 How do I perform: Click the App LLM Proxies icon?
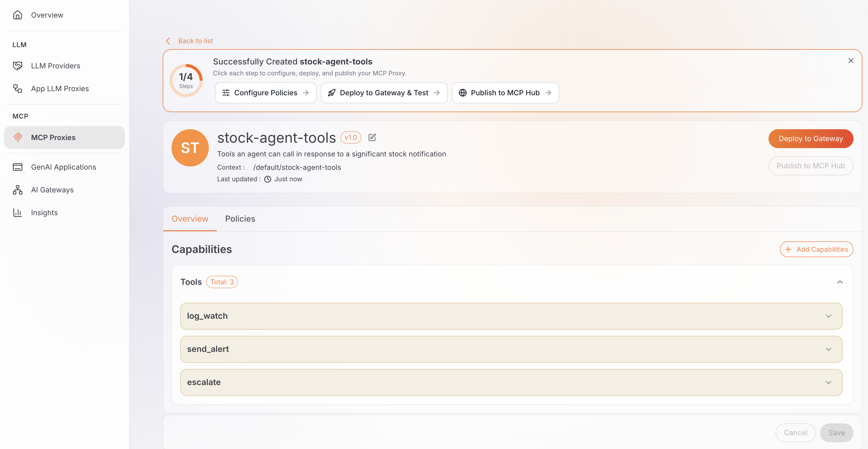click(18, 89)
